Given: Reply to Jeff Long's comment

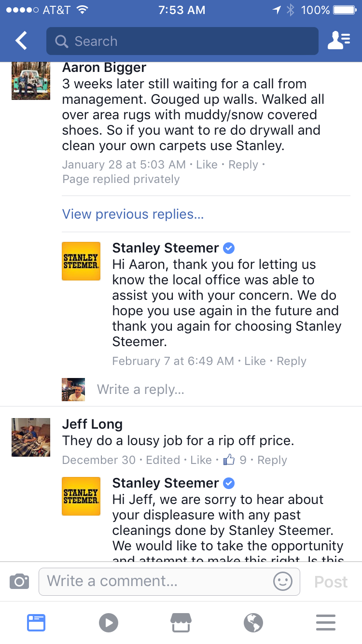Looking at the screenshot, I should 272,460.
